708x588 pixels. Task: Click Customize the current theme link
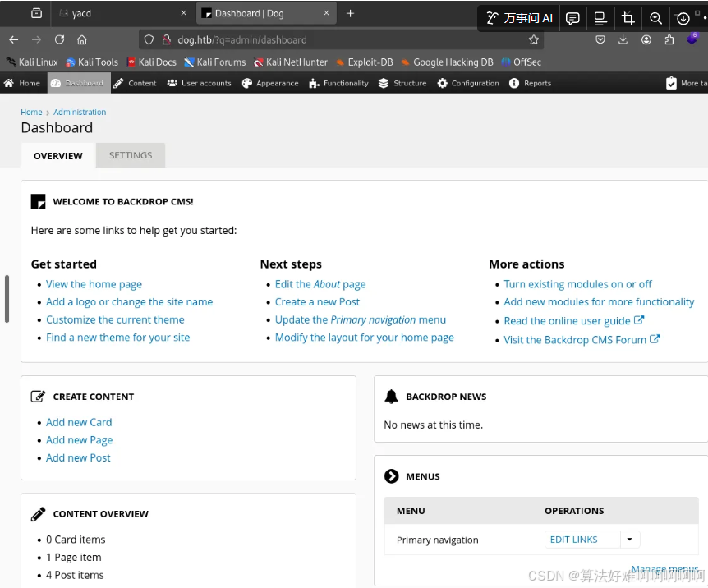115,319
